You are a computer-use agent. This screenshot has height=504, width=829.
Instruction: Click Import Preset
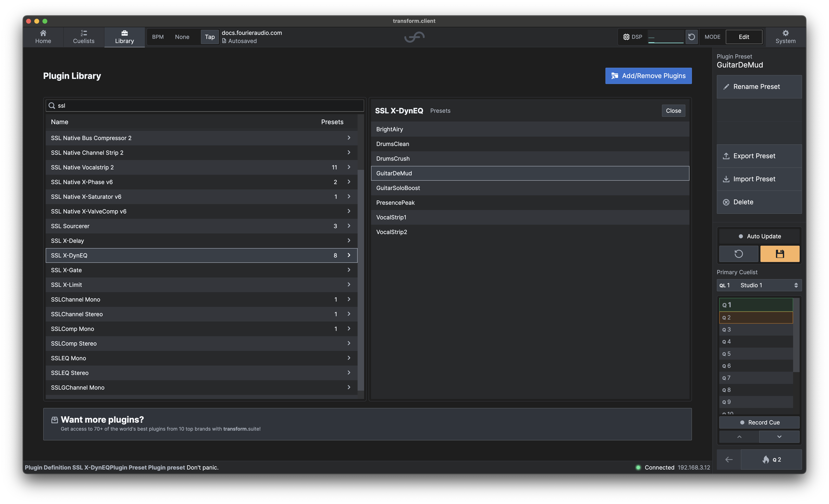click(x=759, y=179)
